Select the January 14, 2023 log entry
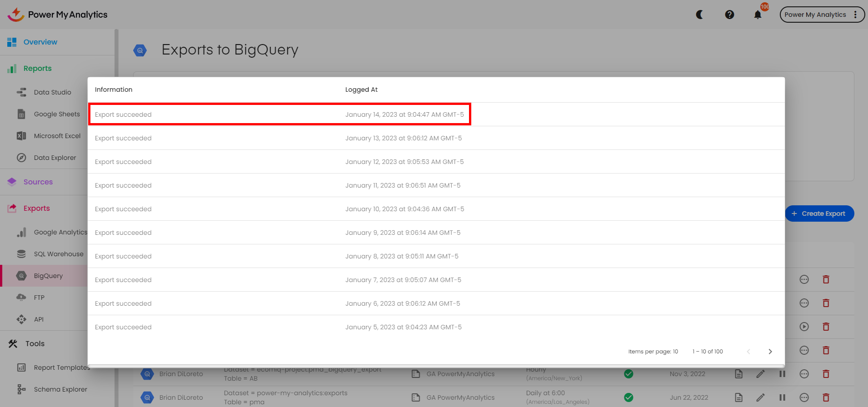 click(x=279, y=114)
